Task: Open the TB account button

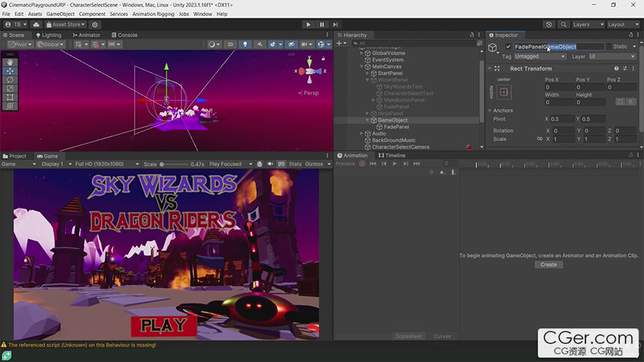Action: (x=15, y=25)
